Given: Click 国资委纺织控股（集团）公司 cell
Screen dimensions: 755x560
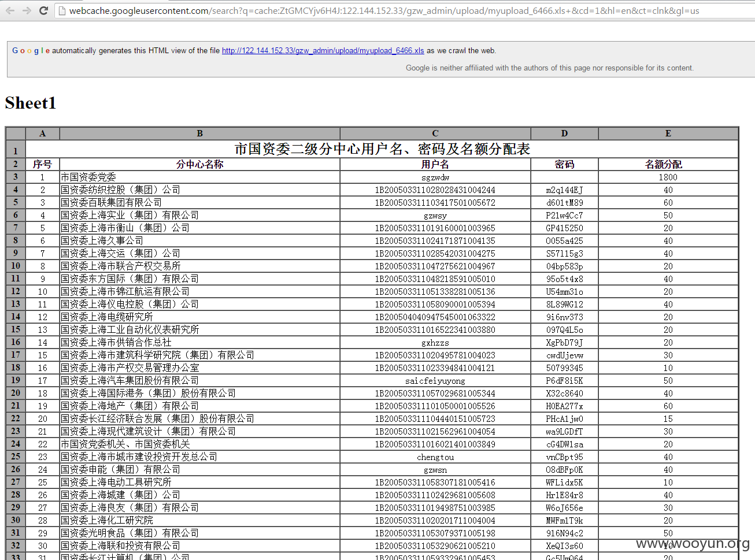Looking at the screenshot, I should click(199, 190).
